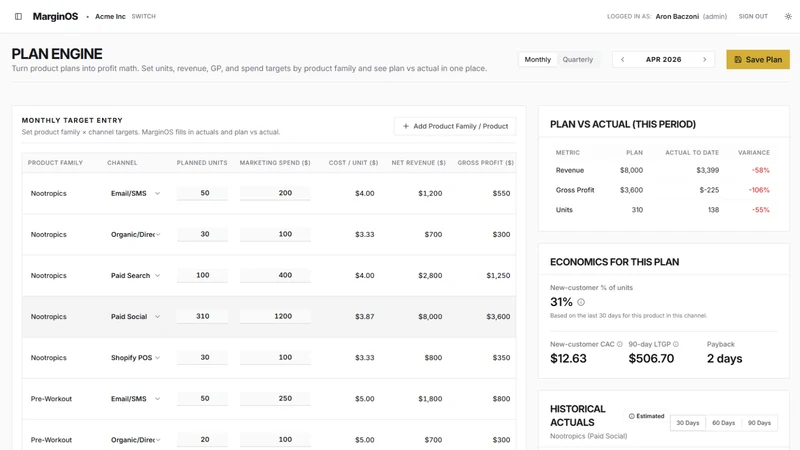Click Add Product Family / Product
The width and height of the screenshot is (800, 450).
click(x=455, y=126)
